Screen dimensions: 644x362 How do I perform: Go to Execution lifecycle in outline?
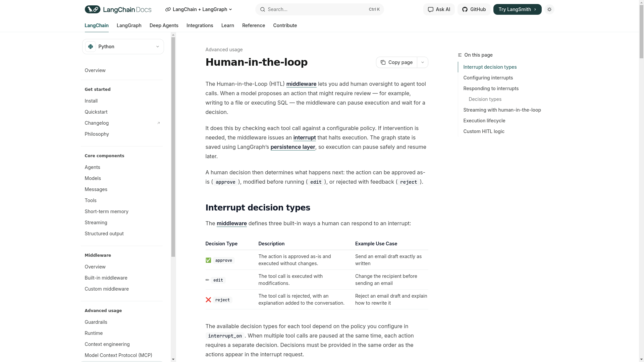click(x=484, y=121)
